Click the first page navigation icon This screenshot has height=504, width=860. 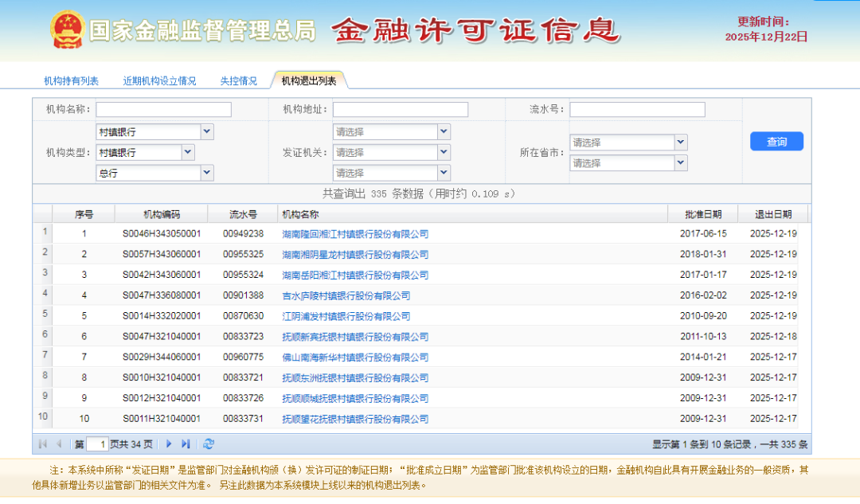coord(42,444)
